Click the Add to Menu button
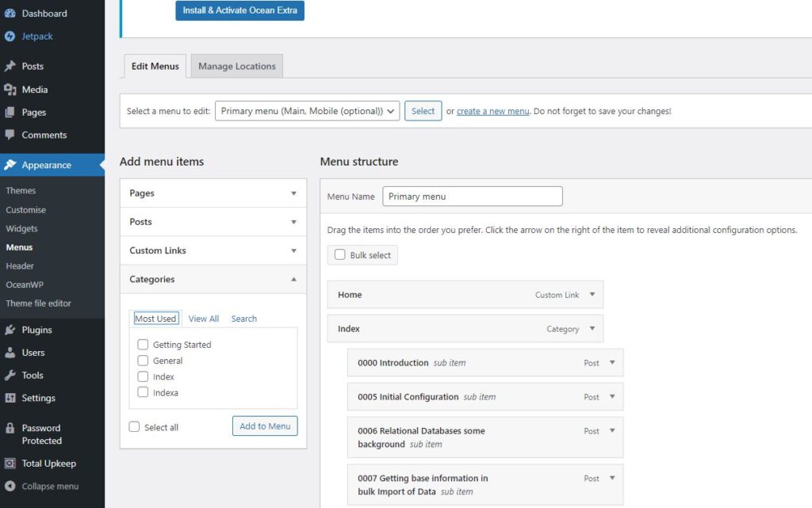Screen dimensions: 812x508 coord(265,426)
